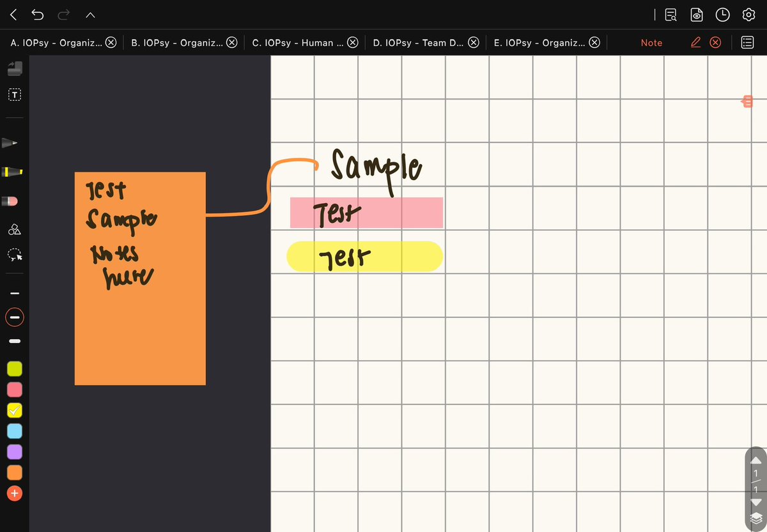Open the page layers stack icon
The image size is (767, 532).
click(755, 517)
